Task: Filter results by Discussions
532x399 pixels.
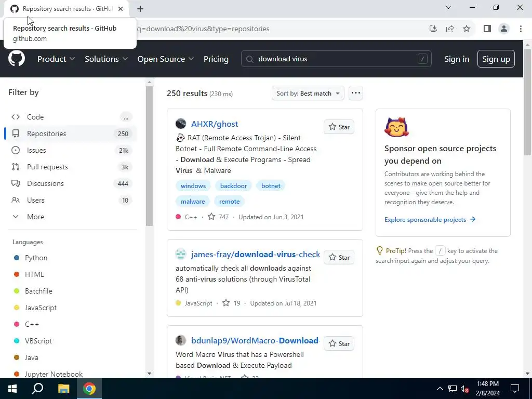Action: pos(72,183)
